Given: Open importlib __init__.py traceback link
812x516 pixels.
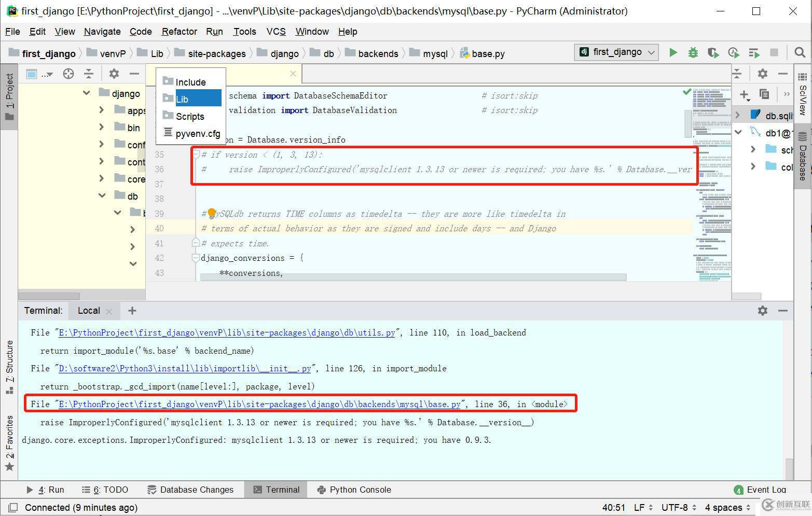Looking at the screenshot, I should click(x=185, y=368).
